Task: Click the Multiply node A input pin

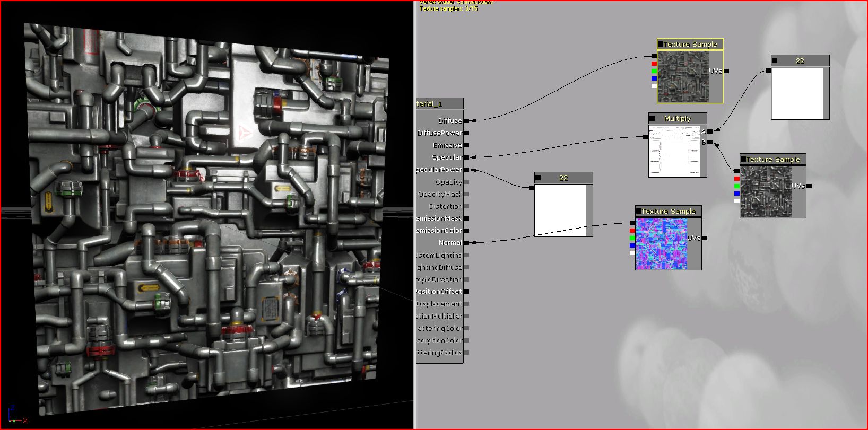Action: click(x=710, y=131)
